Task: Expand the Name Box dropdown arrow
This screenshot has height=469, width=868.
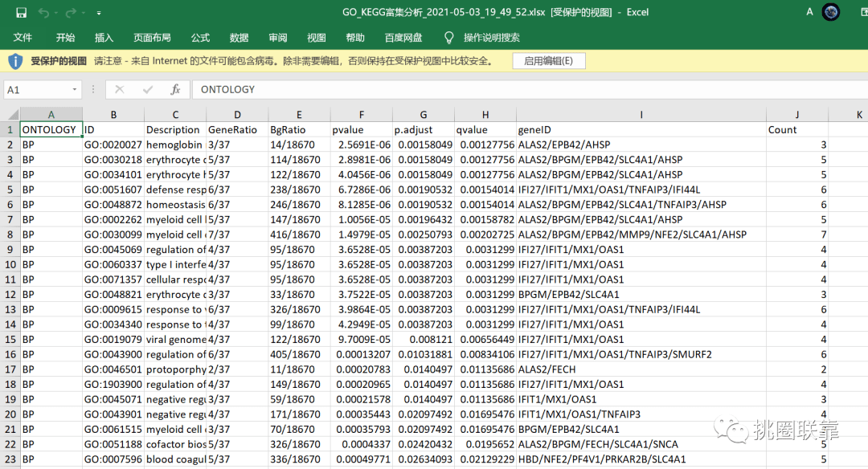Action: coord(74,89)
